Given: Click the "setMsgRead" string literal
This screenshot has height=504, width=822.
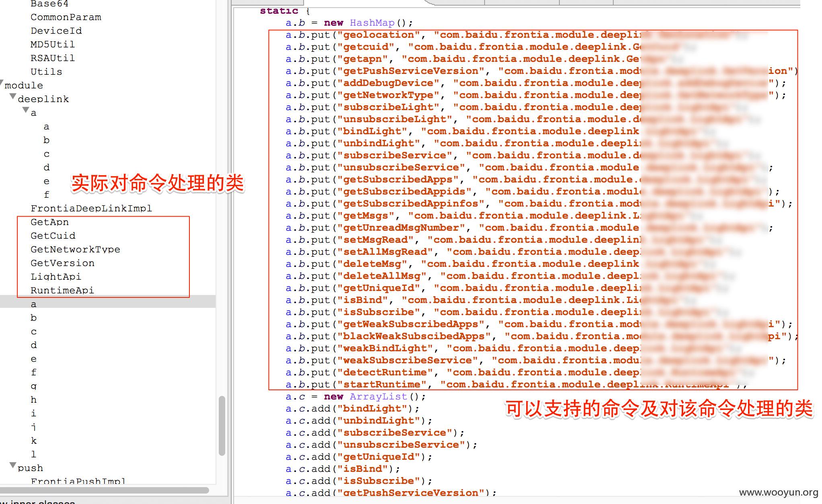Looking at the screenshot, I should [x=375, y=240].
